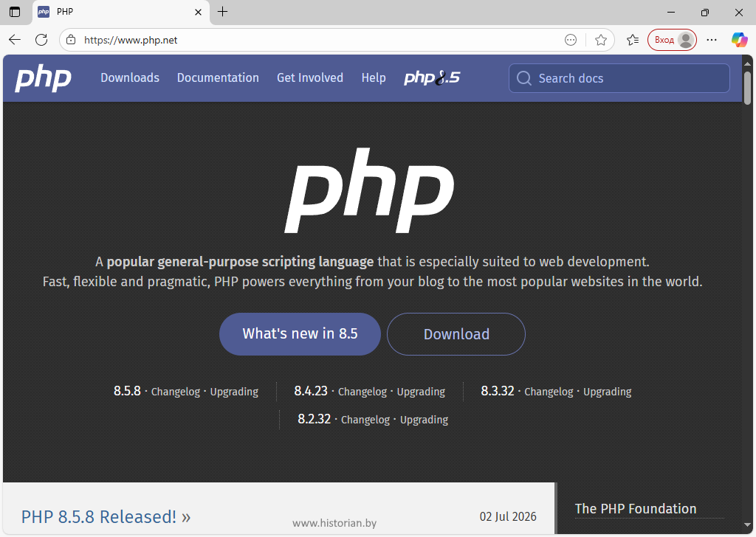Focus the Search docs field
Screen dimensions: 756x537
coord(619,78)
